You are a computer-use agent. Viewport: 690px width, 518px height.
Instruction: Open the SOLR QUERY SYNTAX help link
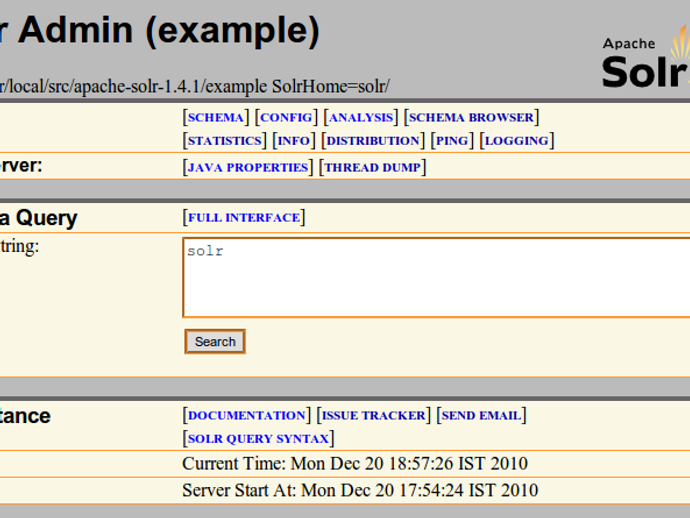click(x=258, y=439)
